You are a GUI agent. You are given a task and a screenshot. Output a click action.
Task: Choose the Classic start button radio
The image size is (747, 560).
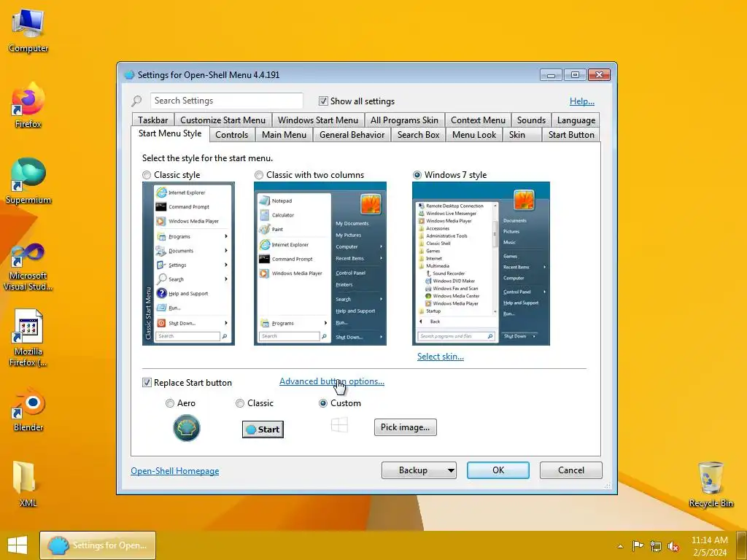pos(240,403)
